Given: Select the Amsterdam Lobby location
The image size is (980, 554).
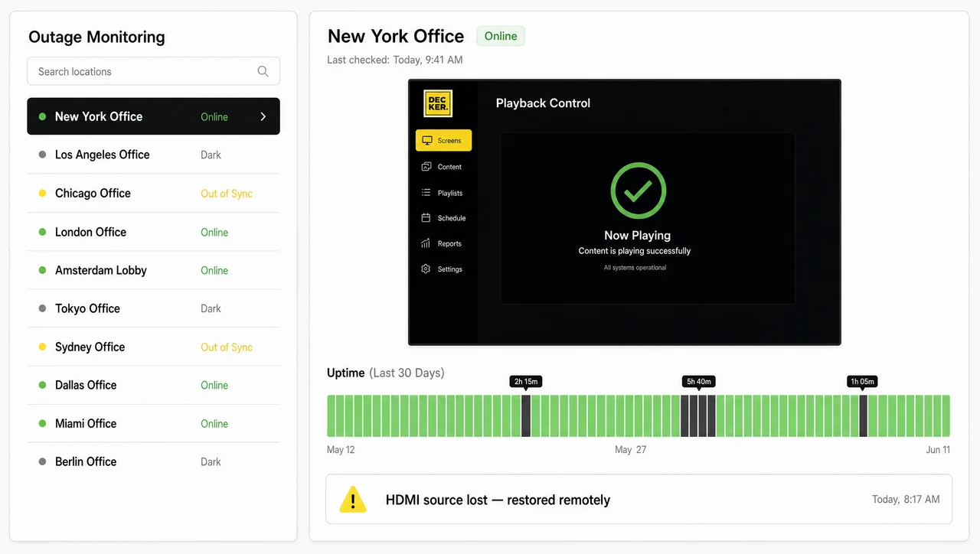Looking at the screenshot, I should pyautogui.click(x=153, y=270).
